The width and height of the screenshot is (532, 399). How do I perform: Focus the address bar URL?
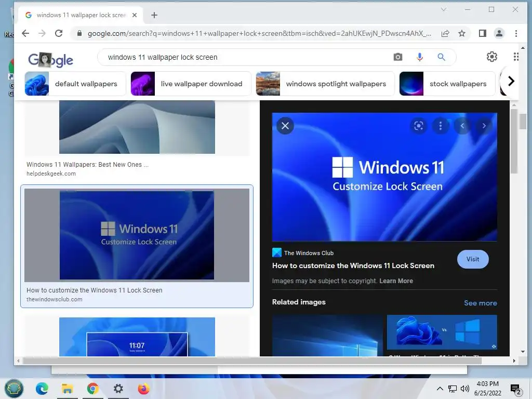coord(259,33)
